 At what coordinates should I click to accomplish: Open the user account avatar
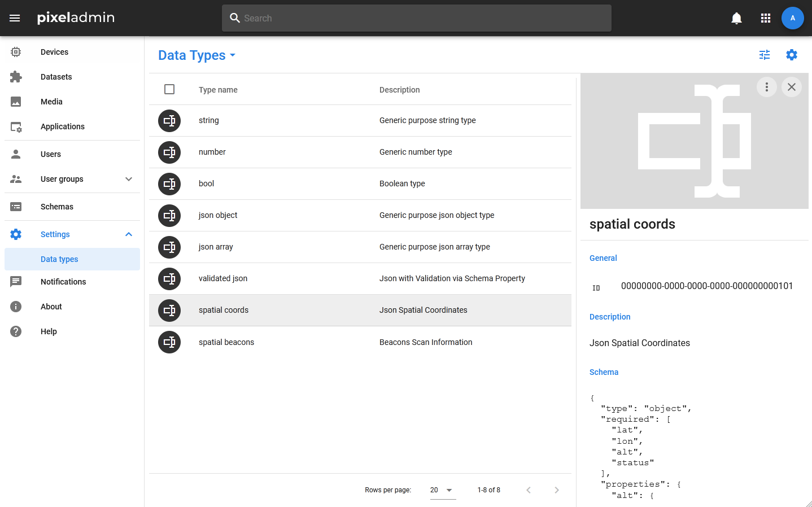point(792,18)
